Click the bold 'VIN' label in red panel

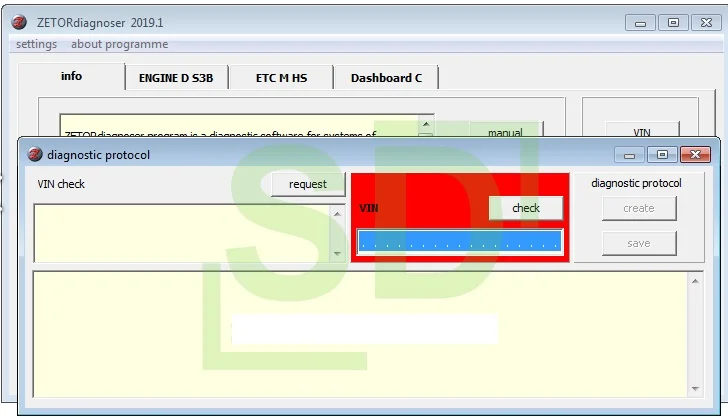tap(369, 208)
